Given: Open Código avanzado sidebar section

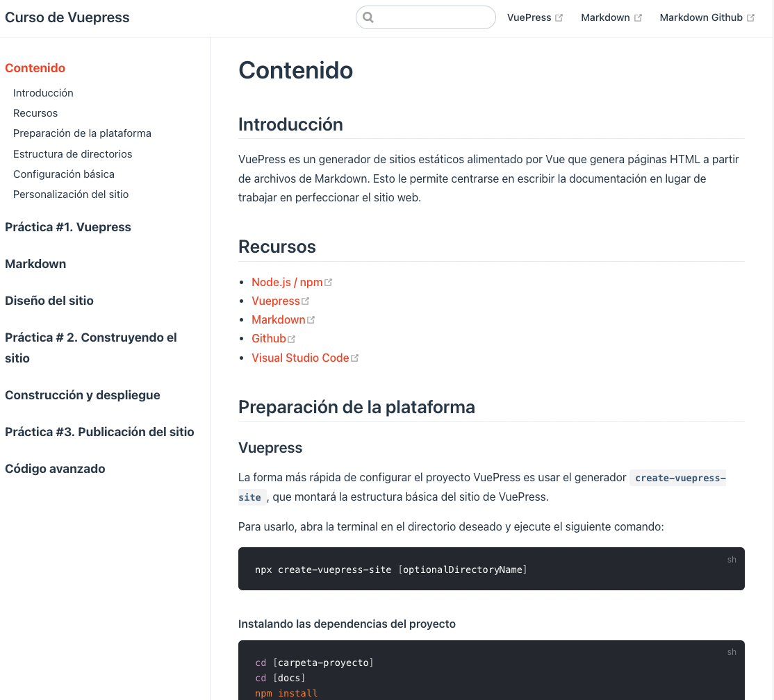Looking at the screenshot, I should coord(55,469).
